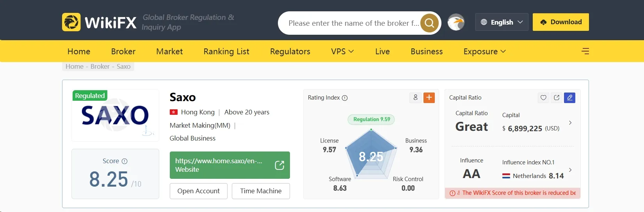Viewport: 644px width, 212px height.
Task: Click the Capital Ratio Great rating
Action: (x=472, y=126)
